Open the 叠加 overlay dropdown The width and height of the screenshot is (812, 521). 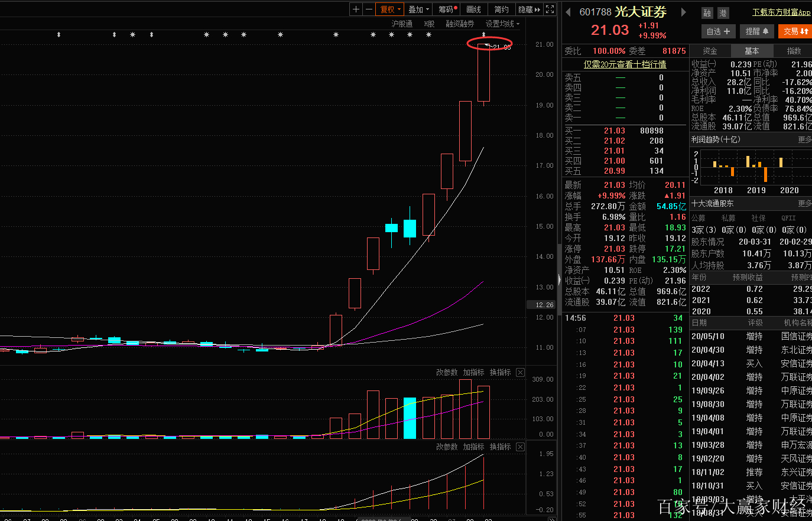click(418, 9)
